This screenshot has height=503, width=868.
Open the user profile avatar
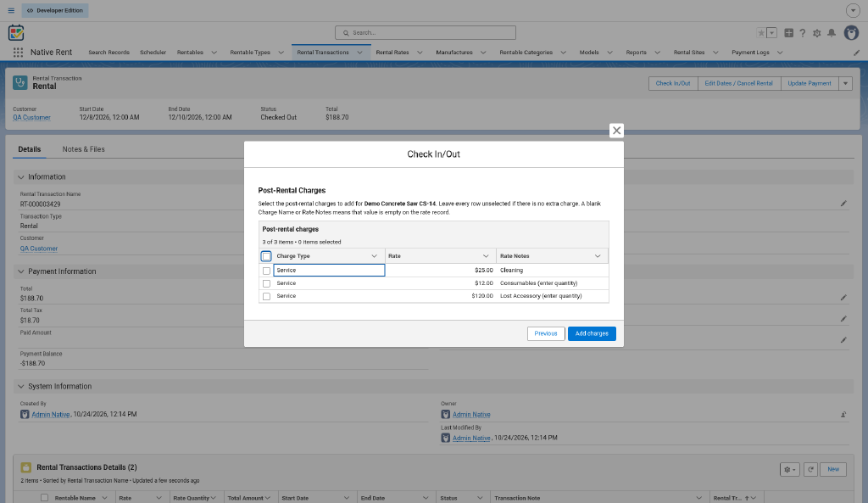851,33
